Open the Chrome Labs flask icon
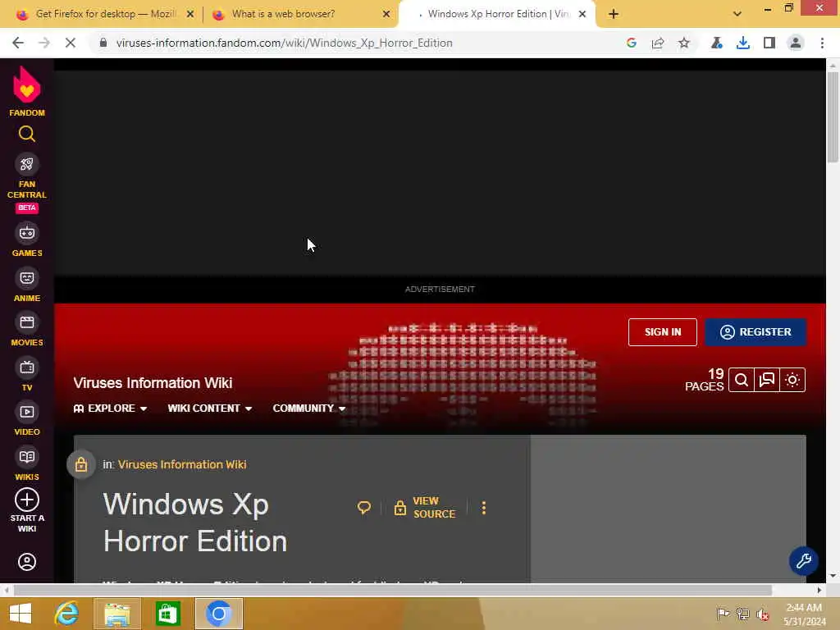Image resolution: width=840 pixels, height=630 pixels. tap(717, 43)
